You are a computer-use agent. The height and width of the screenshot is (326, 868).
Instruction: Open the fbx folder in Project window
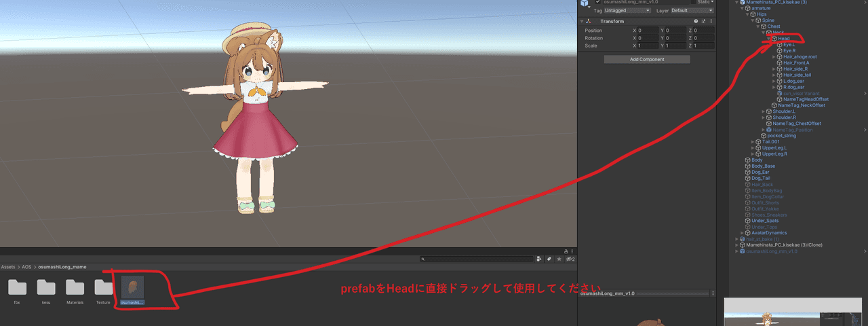point(17,287)
